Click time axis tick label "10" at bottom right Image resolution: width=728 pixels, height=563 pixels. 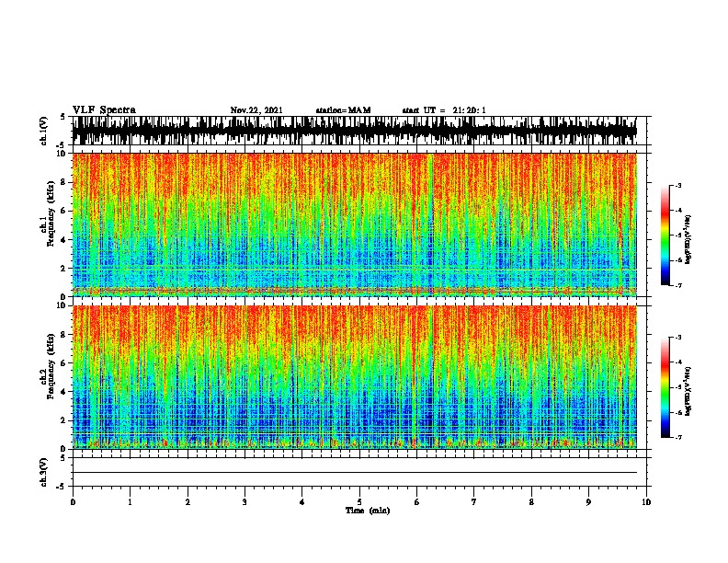(646, 502)
